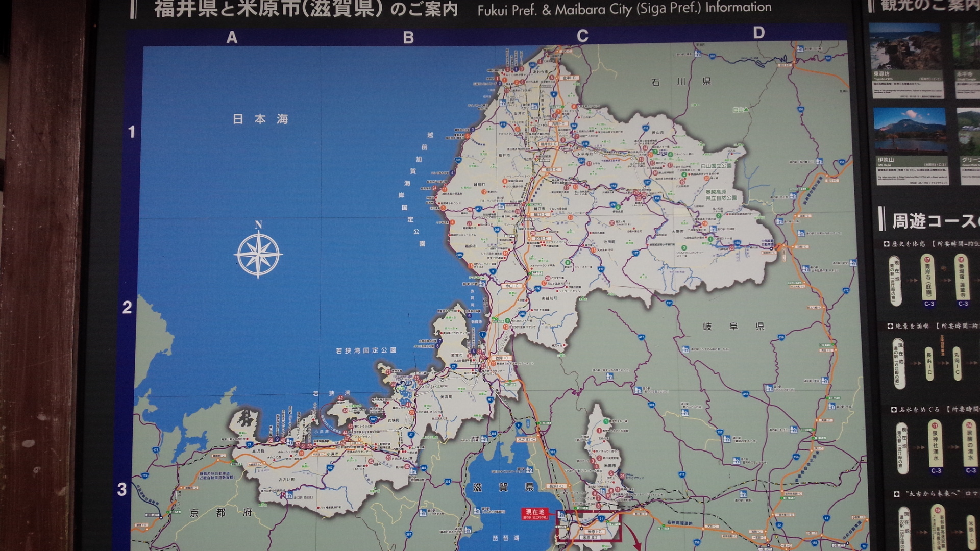The image size is (980, 551).
Task: Click the 今庄I・C interchange label
Action: [512, 286]
